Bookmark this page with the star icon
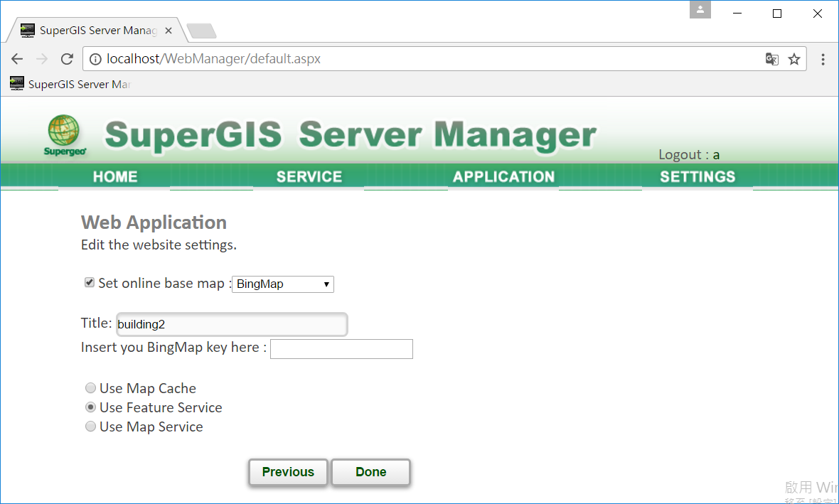This screenshot has width=839, height=504. pyautogui.click(x=794, y=59)
